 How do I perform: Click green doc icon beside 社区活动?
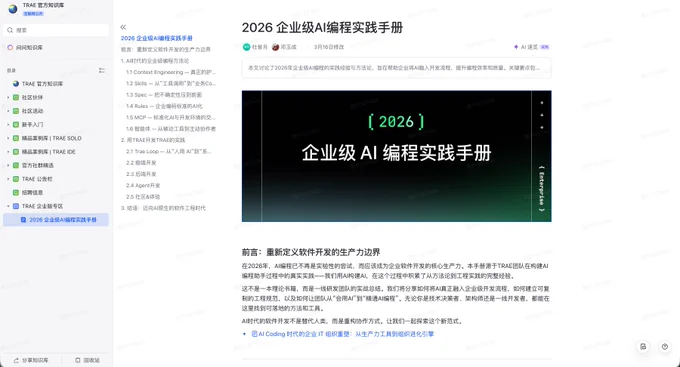[16, 111]
